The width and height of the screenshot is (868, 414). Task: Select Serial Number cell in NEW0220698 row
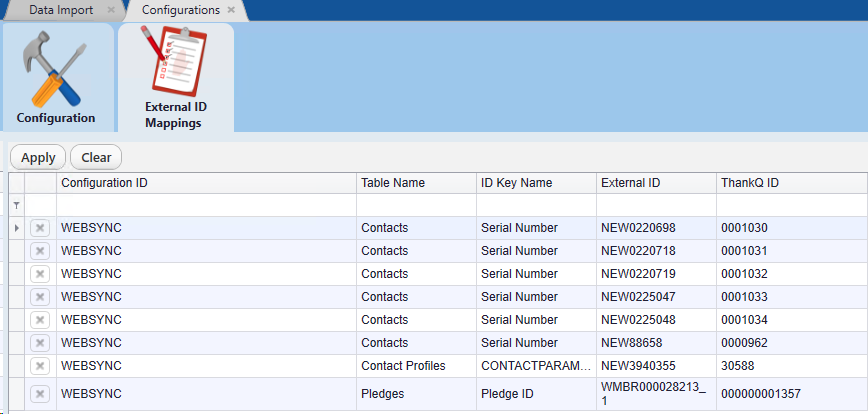coord(536,228)
